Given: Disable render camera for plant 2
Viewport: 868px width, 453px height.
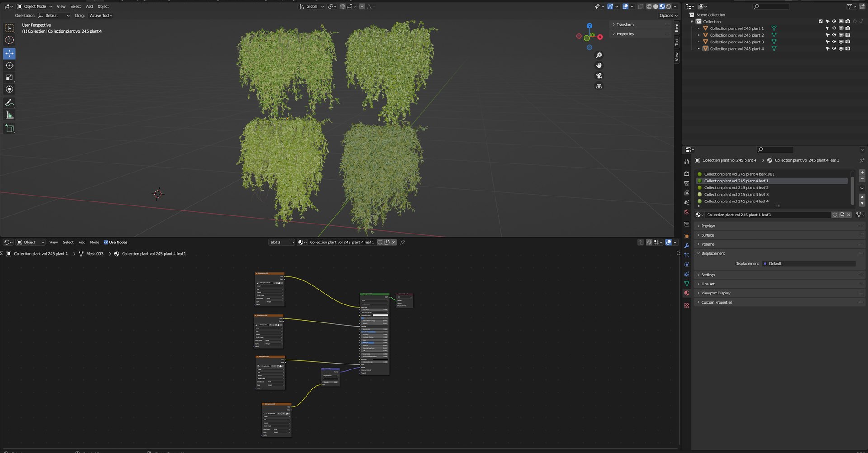Looking at the screenshot, I should [x=848, y=35].
